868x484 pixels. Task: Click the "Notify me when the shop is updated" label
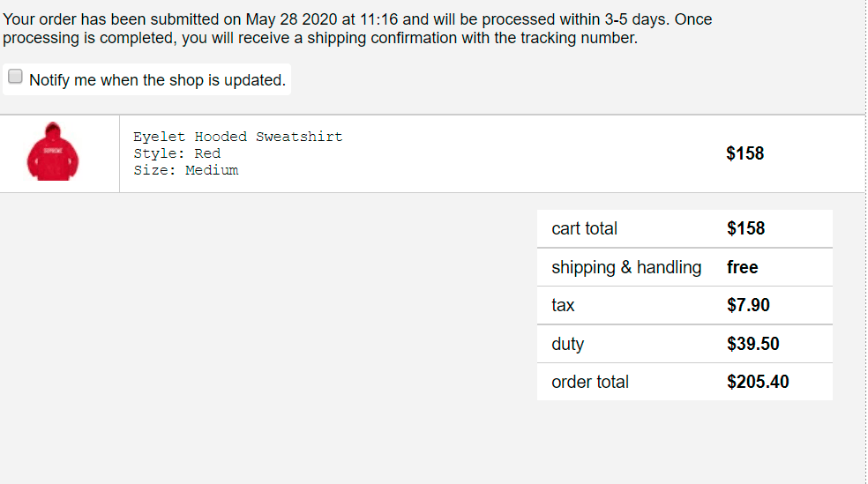pyautogui.click(x=157, y=80)
